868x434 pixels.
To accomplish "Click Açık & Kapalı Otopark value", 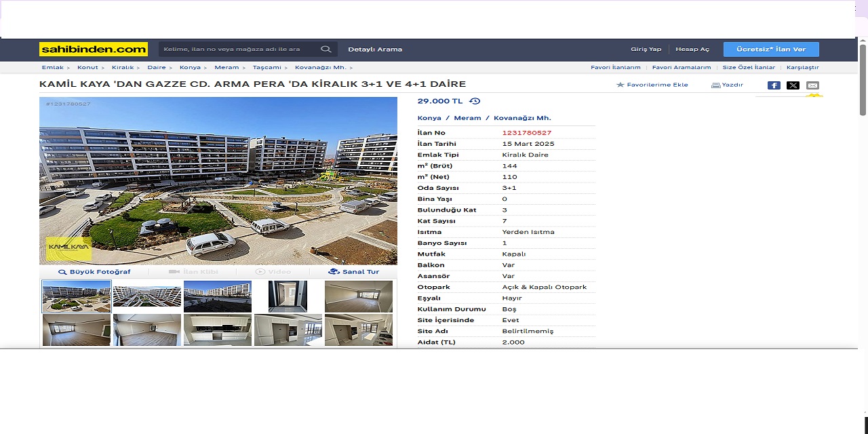I will [545, 287].
